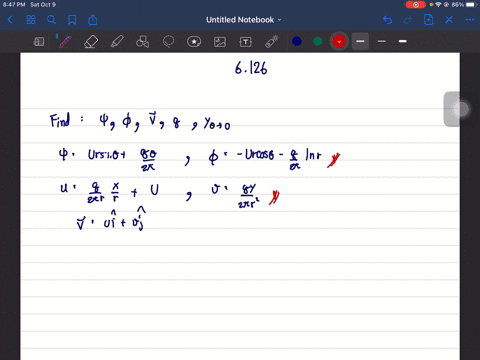Select the Image insert tool
The image size is (480, 360).
(x=220, y=42)
